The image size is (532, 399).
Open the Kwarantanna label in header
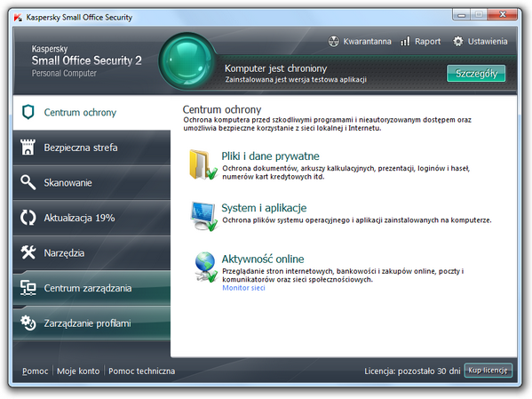(x=367, y=42)
